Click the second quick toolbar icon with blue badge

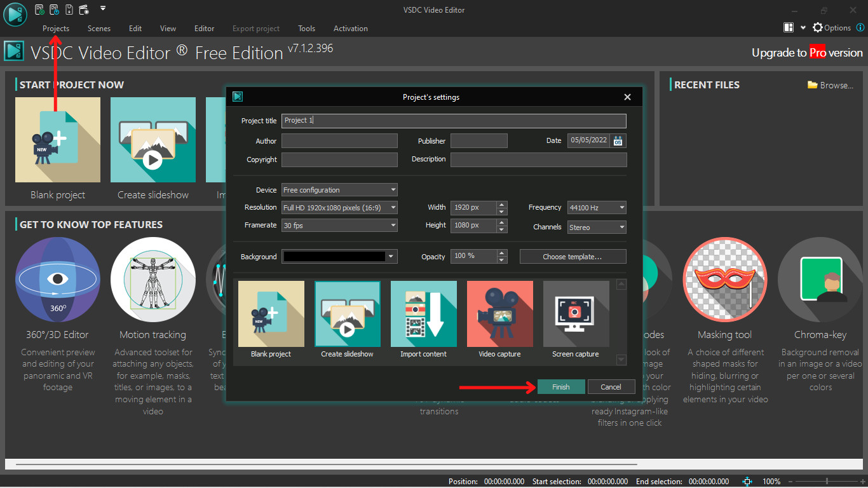[x=54, y=10]
